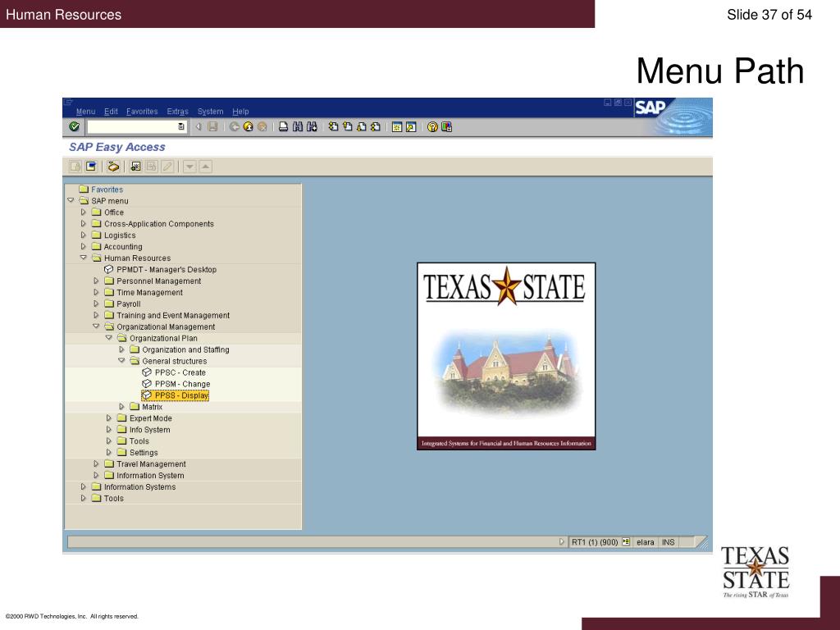Click the Create Shortcut icon

pyautogui.click(x=411, y=127)
